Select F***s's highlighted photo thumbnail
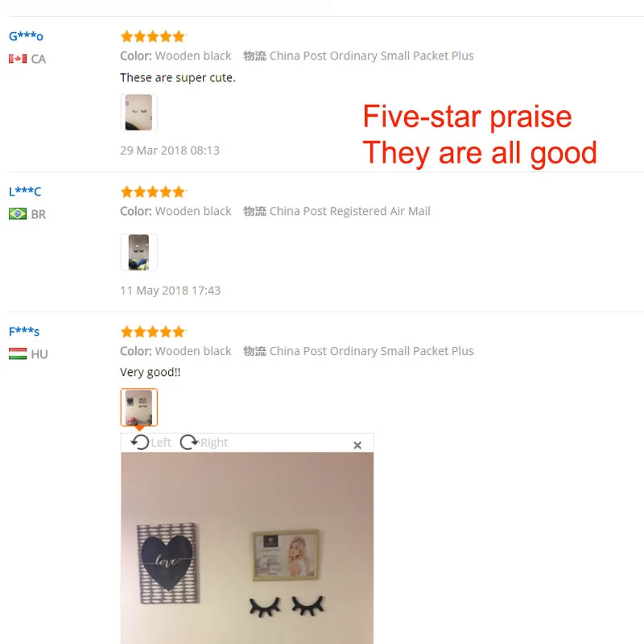 point(138,407)
